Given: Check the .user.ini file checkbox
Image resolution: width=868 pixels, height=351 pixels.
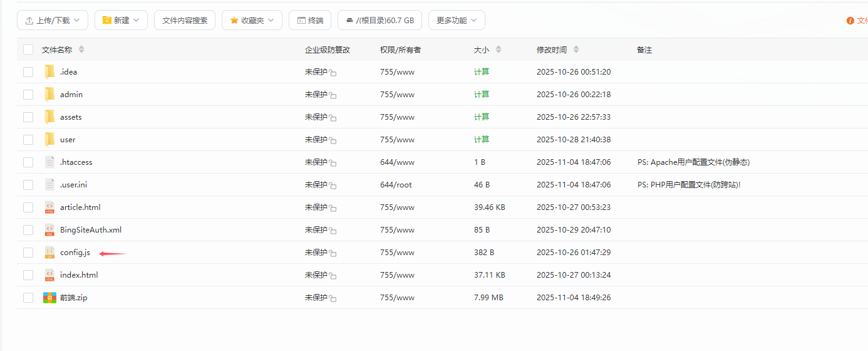Looking at the screenshot, I should (x=28, y=185).
